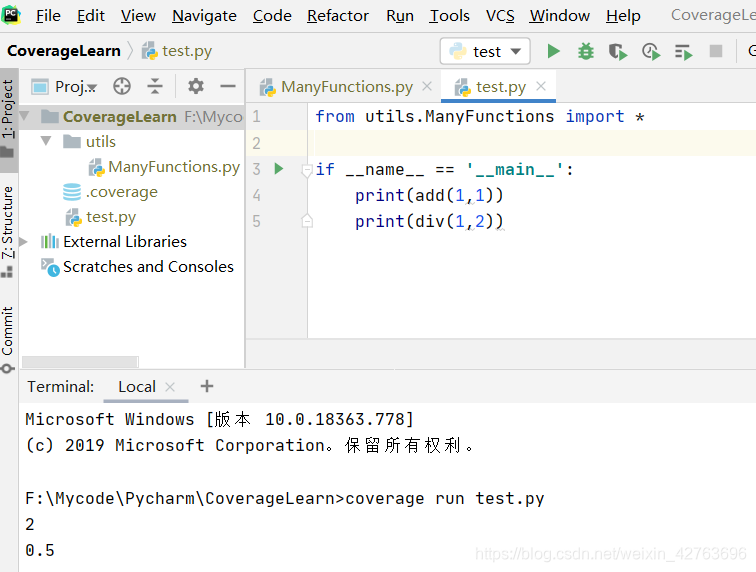756x572 pixels.
Task: Add a new terminal session
Action: [x=206, y=386]
